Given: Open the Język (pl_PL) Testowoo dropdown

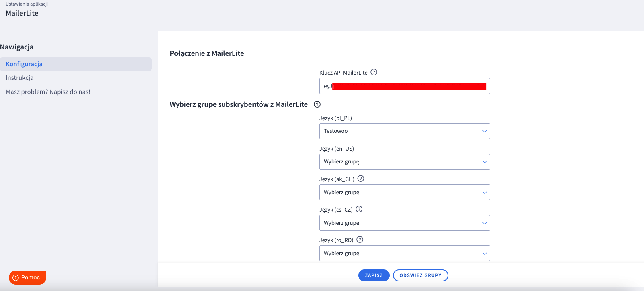Looking at the screenshot, I should tap(405, 131).
